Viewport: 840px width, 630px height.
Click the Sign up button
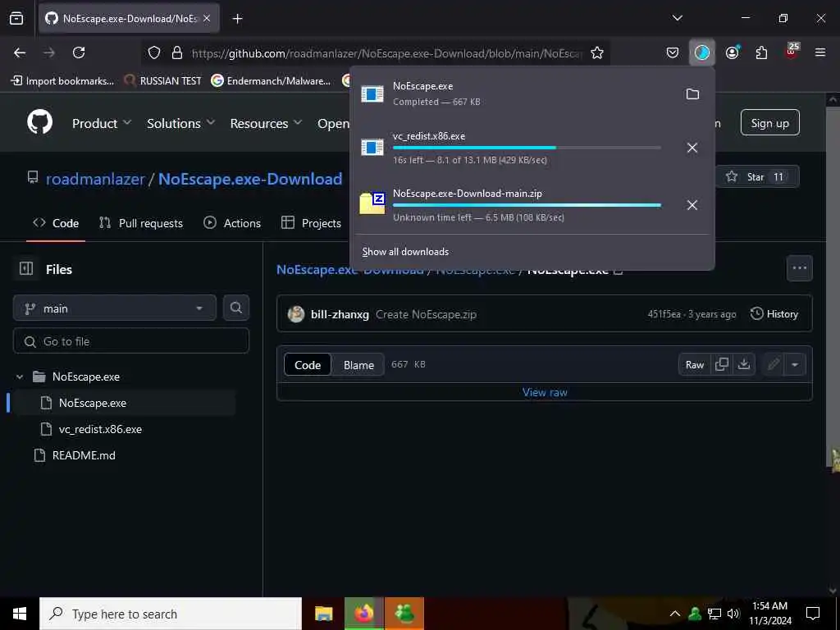coord(769,123)
